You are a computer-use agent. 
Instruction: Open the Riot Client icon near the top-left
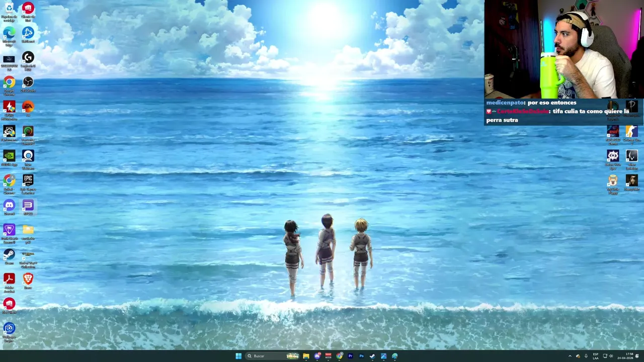click(x=28, y=11)
